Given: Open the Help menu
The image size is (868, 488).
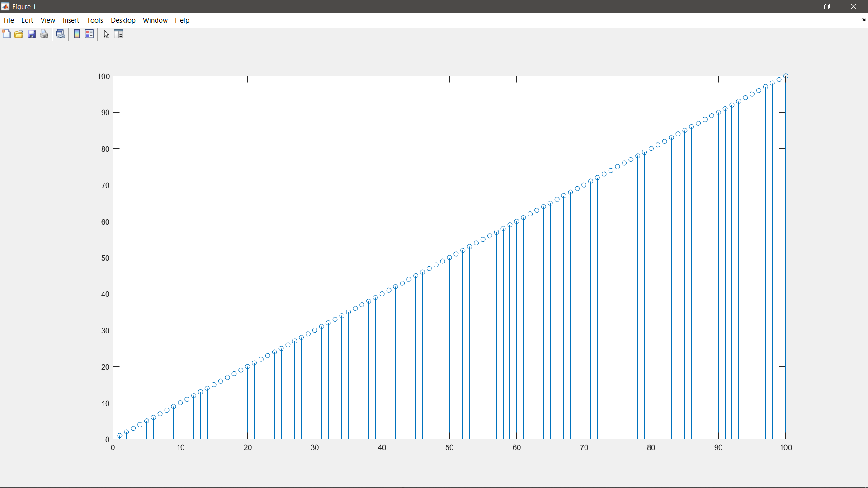Looking at the screenshot, I should click(182, 20).
